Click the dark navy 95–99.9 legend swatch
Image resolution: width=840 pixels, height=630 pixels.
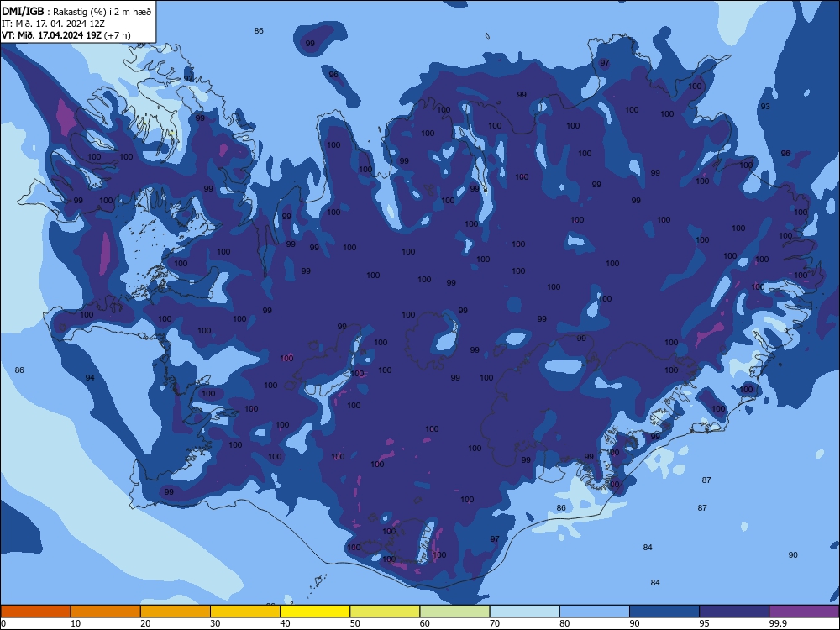(x=734, y=612)
